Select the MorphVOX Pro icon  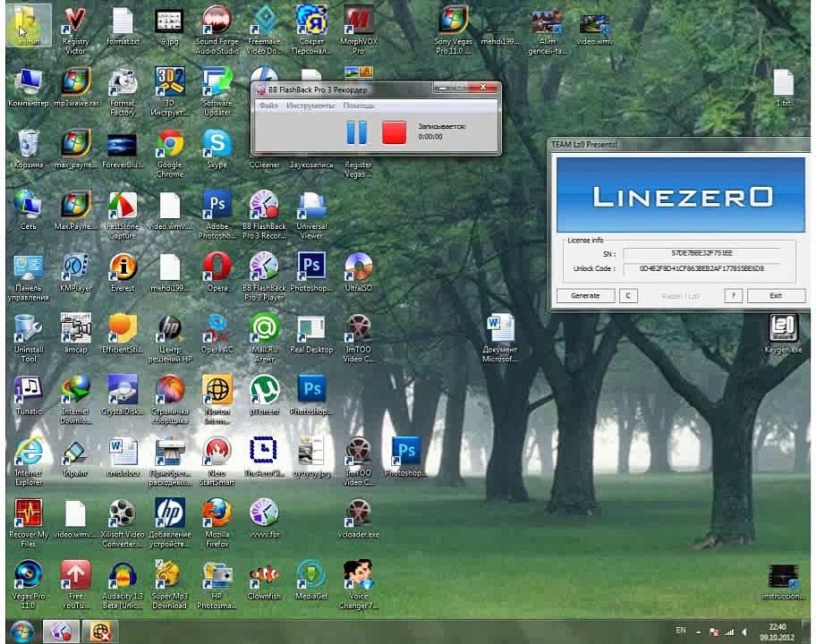click(x=359, y=30)
